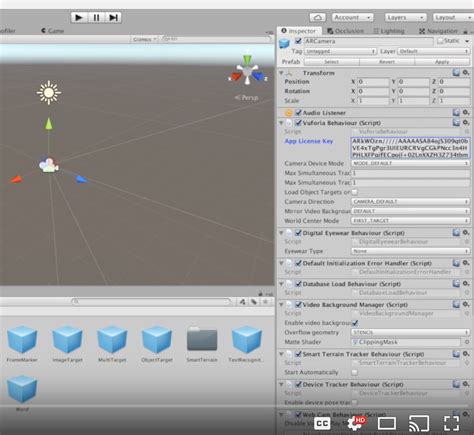Toggle the Static checkbox

point(440,41)
